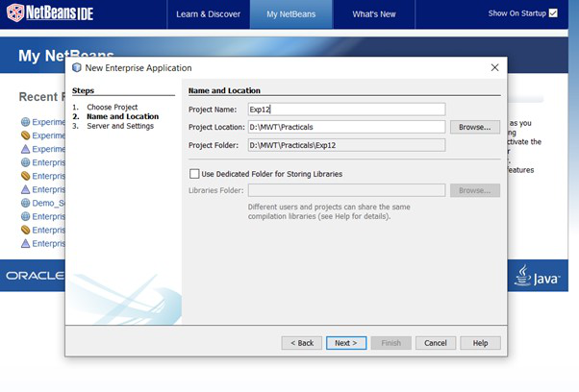The image size is (579, 392).
Task: Click the Demo_S project globe icon
Action: 25,203
